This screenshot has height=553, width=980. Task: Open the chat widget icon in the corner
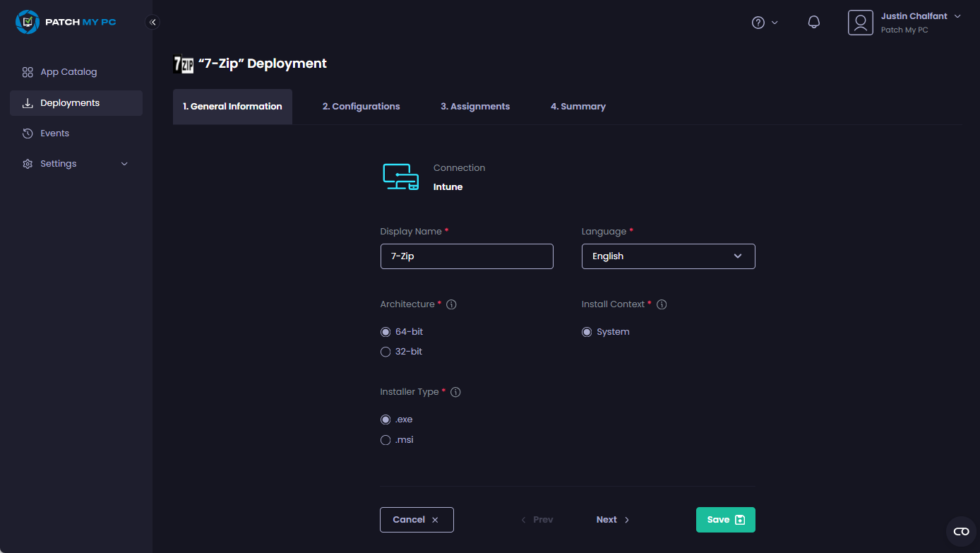coord(961,531)
